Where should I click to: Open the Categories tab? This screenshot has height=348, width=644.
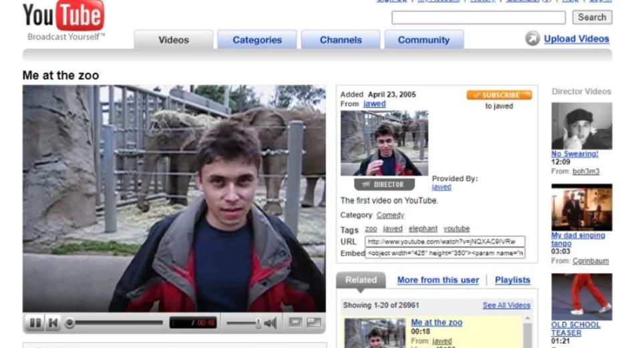point(257,40)
